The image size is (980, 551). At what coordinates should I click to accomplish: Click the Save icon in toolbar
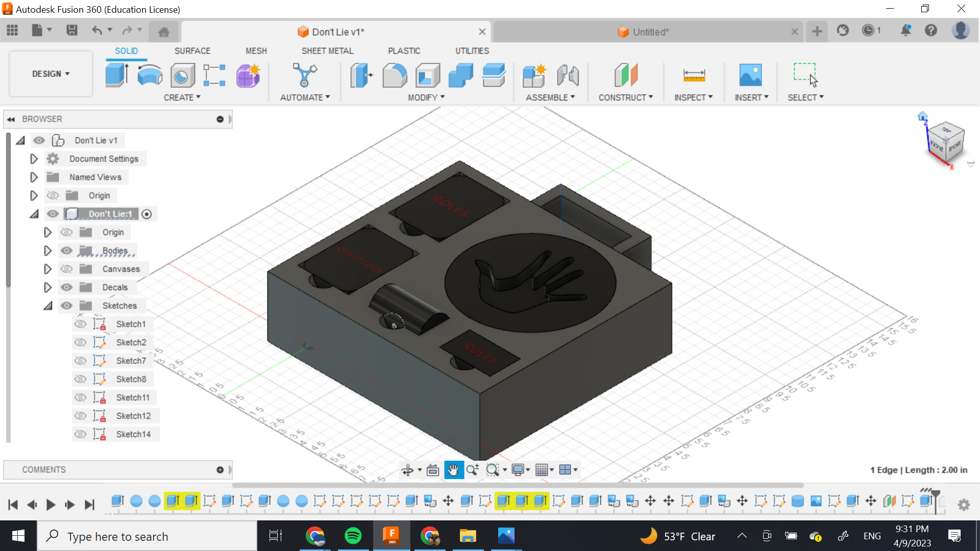pos(72,31)
